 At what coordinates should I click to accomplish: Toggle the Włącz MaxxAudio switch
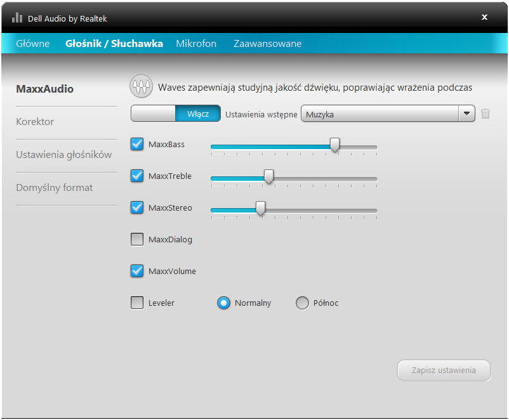coord(176,114)
